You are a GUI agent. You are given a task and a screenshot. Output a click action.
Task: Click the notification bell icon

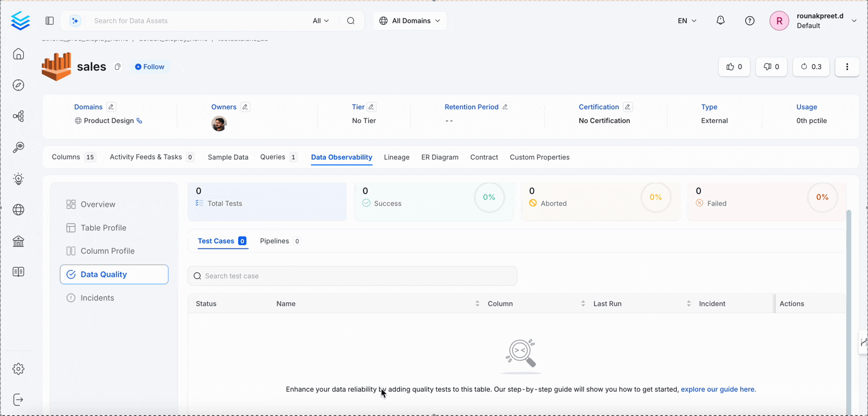pos(720,21)
